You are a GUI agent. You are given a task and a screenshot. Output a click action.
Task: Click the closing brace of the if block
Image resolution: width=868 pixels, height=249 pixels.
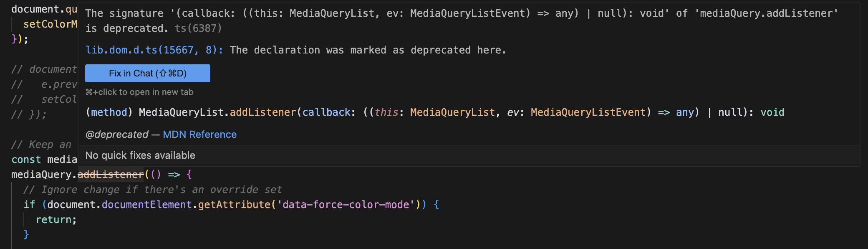pyautogui.click(x=26, y=234)
